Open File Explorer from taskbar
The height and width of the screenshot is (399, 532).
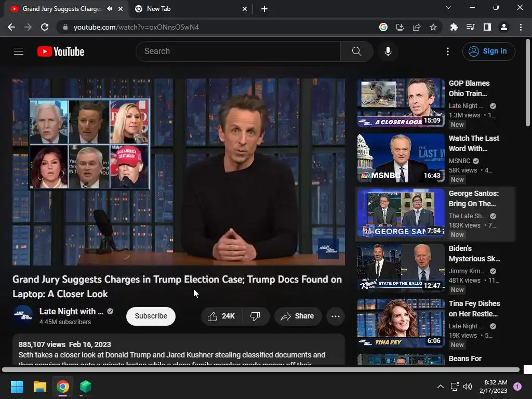pos(39,387)
